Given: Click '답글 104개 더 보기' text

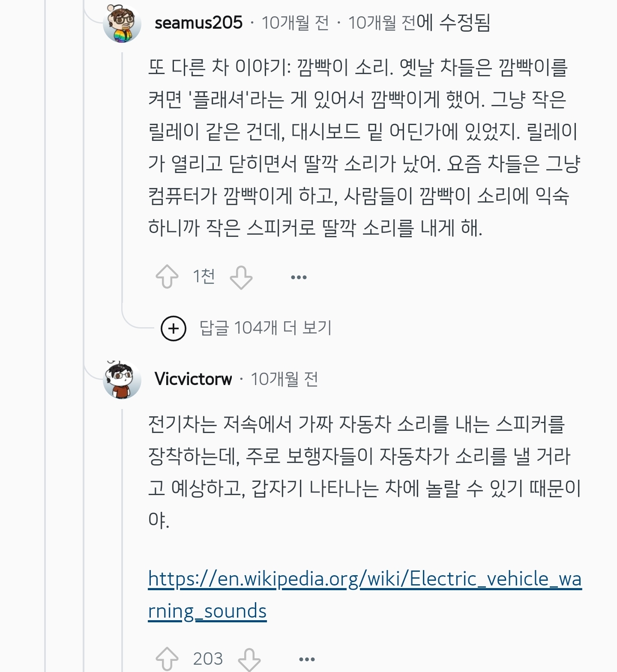Looking at the screenshot, I should (x=266, y=328).
